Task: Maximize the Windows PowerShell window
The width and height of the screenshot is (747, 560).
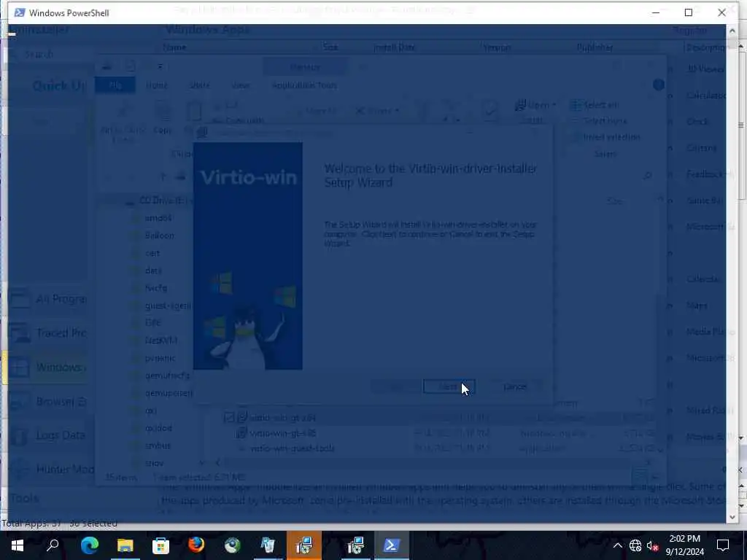Action: point(689,12)
